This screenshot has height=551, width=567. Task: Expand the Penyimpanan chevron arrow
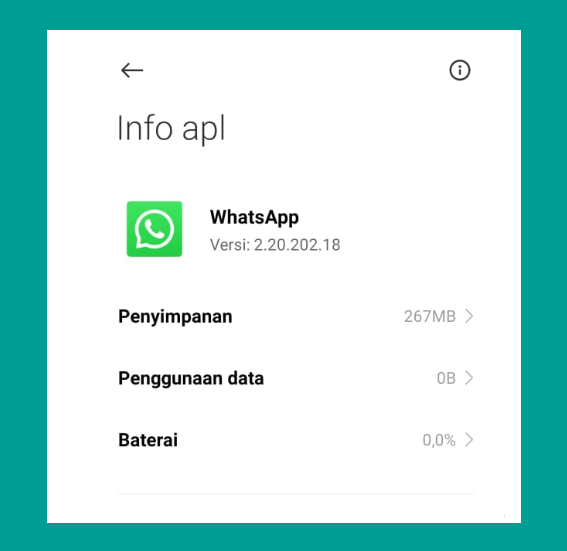[469, 316]
